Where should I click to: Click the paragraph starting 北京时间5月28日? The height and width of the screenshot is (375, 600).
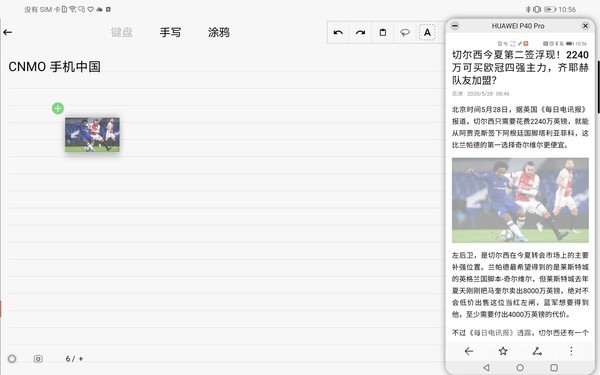[x=520, y=127]
